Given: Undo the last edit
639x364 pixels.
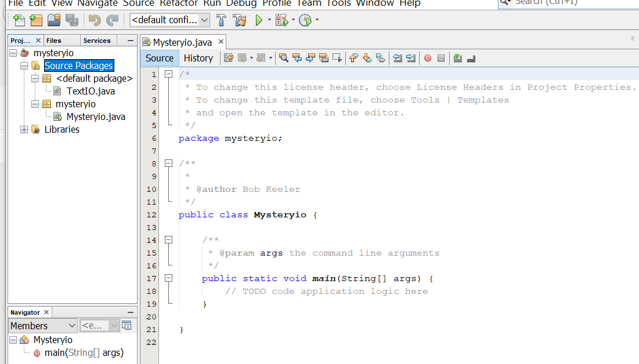Looking at the screenshot, I should pyautogui.click(x=95, y=19).
